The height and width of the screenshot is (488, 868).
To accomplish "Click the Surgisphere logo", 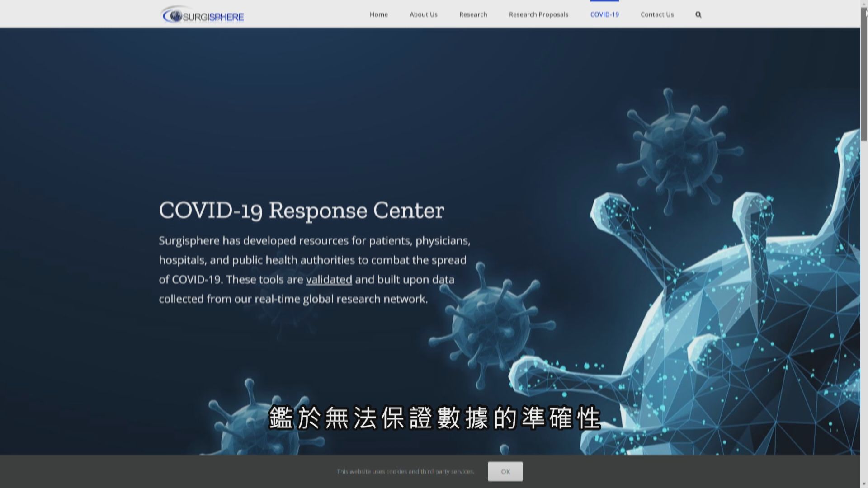I will click(x=203, y=16).
